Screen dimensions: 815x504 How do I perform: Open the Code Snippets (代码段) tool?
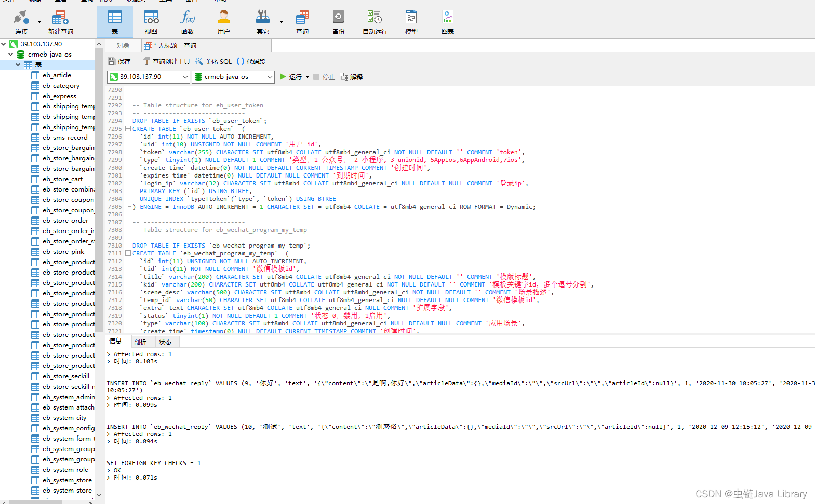click(251, 61)
